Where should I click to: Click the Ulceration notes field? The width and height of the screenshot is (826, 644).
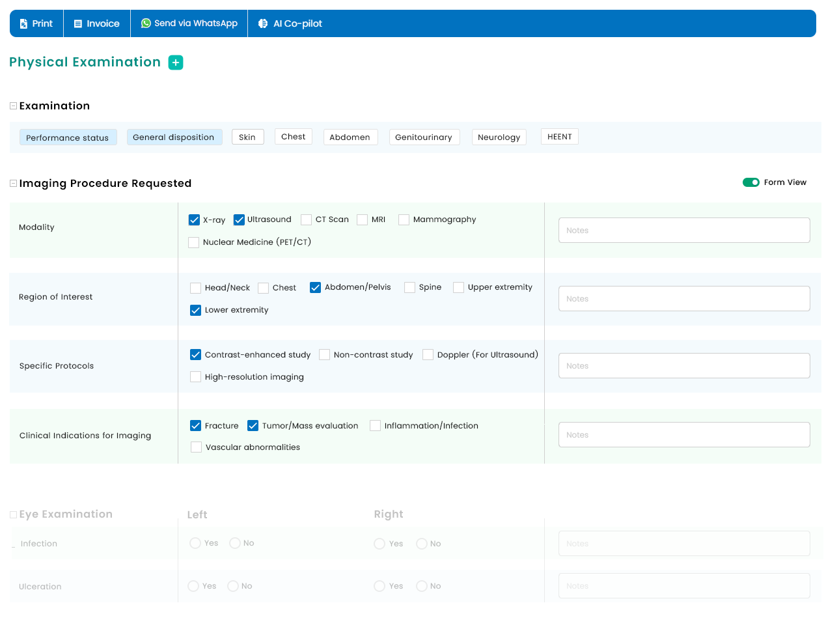[x=684, y=586]
